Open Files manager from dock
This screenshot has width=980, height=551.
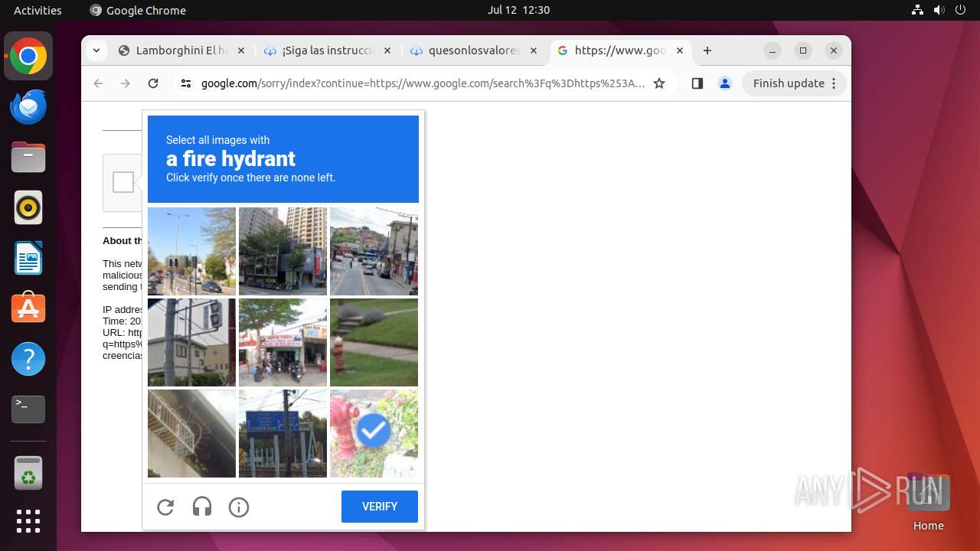point(28,157)
